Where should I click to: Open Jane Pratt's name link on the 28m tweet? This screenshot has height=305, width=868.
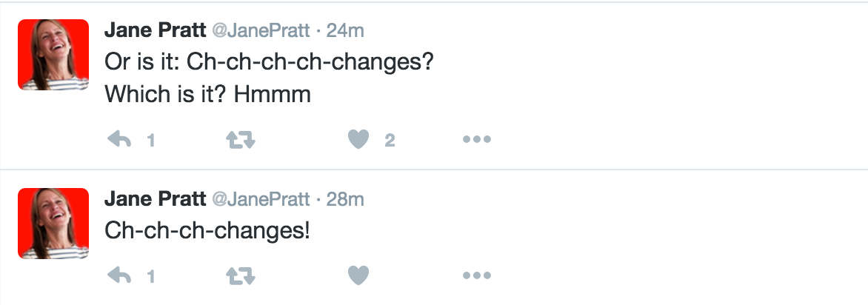(x=155, y=199)
